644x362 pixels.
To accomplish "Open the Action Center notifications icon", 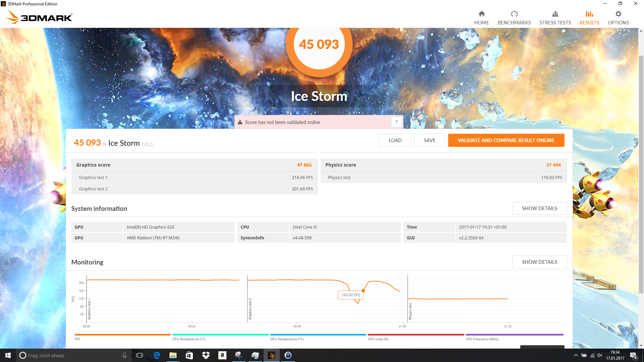I will click(x=633, y=355).
